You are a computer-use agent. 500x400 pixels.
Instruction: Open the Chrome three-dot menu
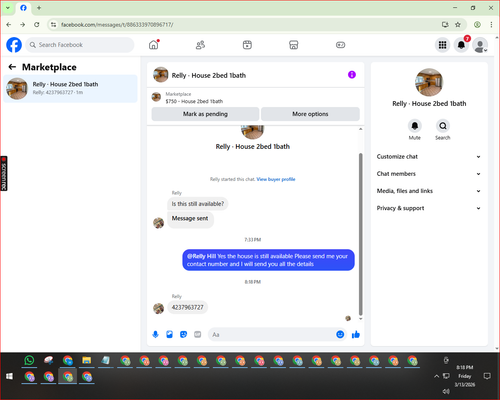[x=491, y=25]
